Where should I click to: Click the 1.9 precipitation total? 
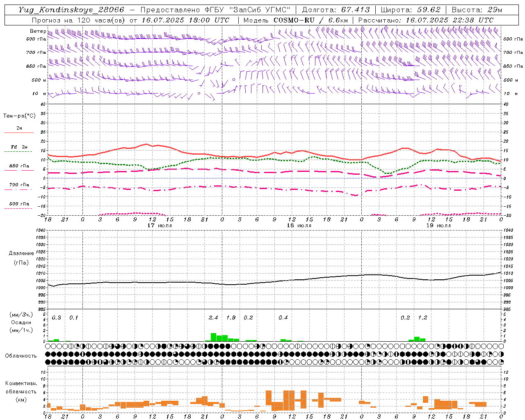click(231, 318)
